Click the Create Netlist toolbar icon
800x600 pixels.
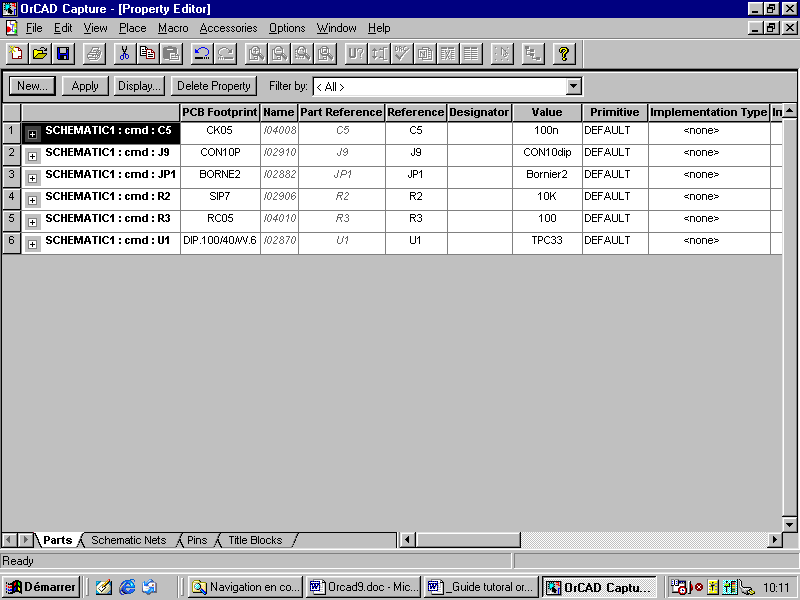click(425, 54)
